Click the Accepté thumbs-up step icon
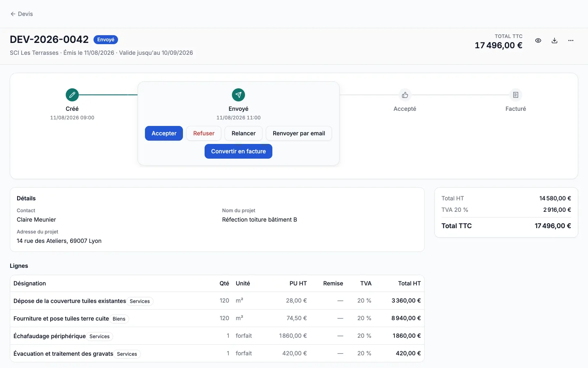588x368 pixels. tap(405, 95)
